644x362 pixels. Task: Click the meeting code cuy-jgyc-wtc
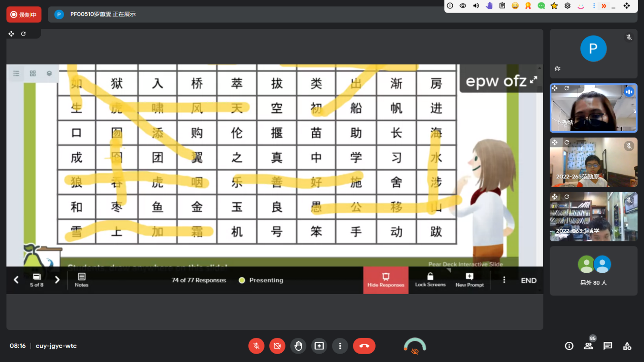click(x=56, y=346)
